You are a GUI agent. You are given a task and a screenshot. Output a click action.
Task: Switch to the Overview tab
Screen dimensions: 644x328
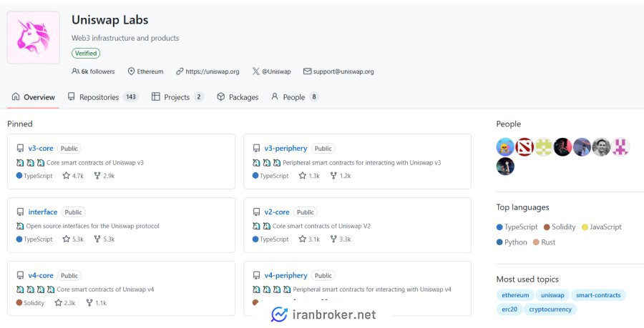point(33,97)
